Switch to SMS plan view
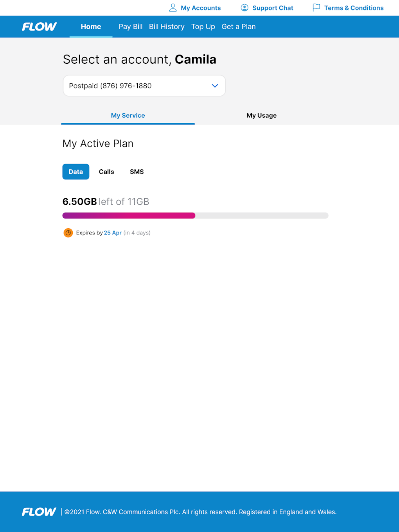 tap(137, 172)
